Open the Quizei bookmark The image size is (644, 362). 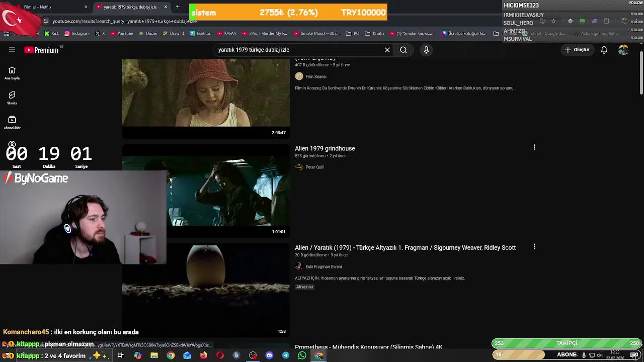[x=147, y=34]
